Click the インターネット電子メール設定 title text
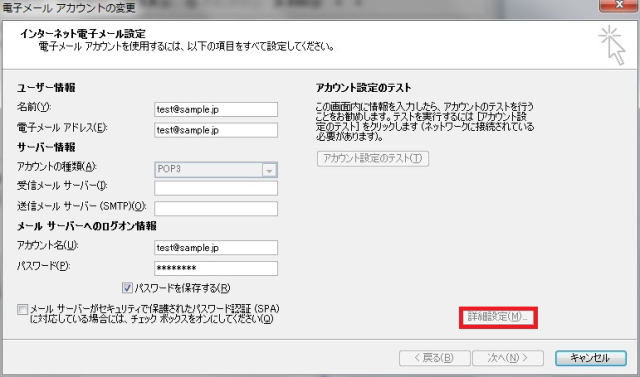The width and height of the screenshot is (640, 377). click(x=83, y=33)
